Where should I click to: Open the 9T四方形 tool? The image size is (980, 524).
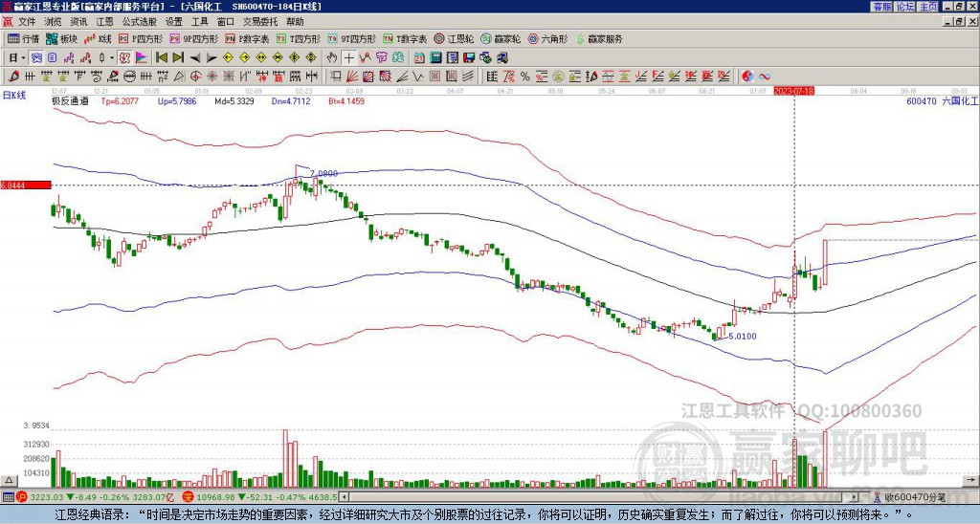tap(352, 39)
